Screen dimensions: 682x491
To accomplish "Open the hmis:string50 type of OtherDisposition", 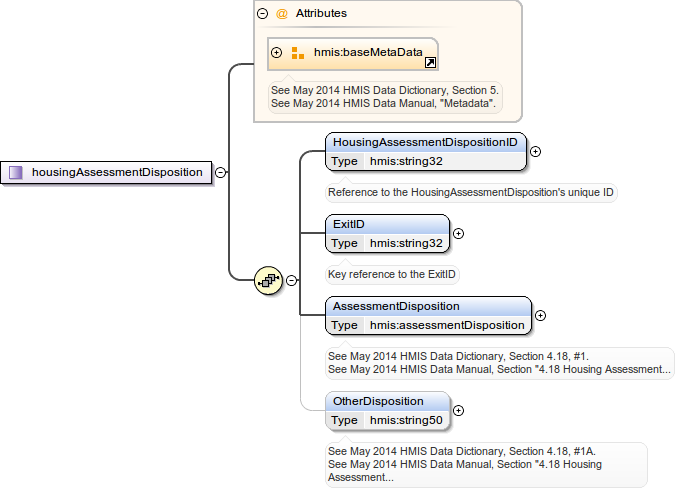I will click(x=406, y=420).
